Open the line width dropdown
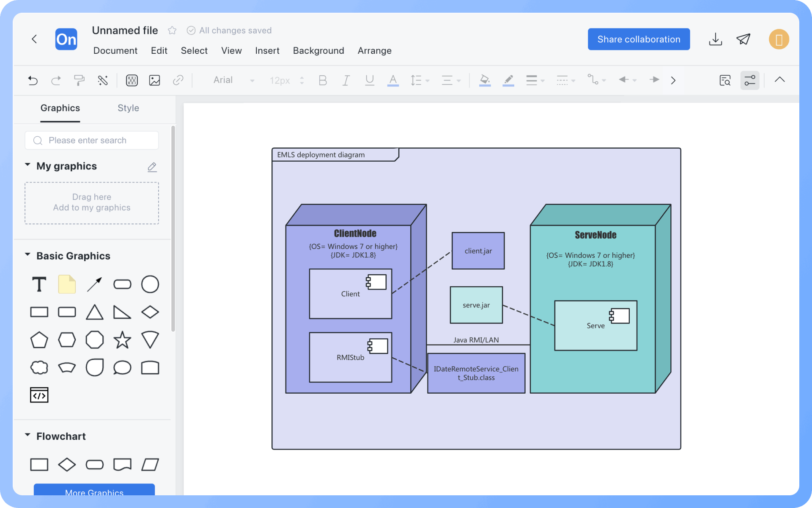 click(535, 80)
